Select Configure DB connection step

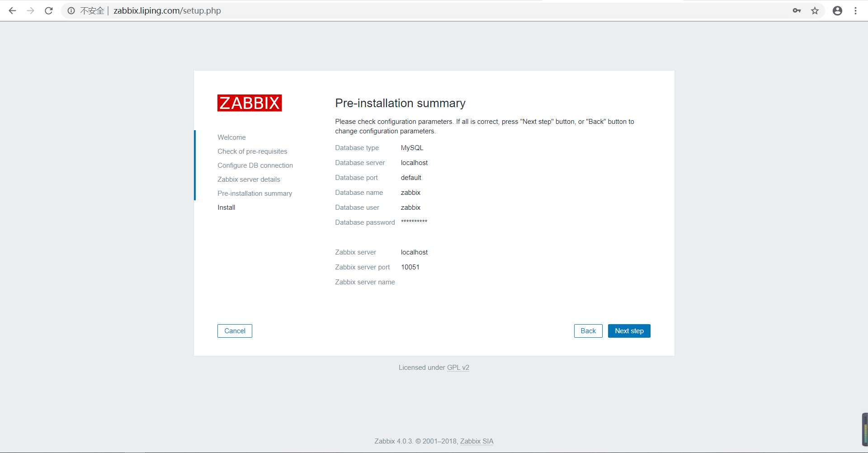point(255,165)
